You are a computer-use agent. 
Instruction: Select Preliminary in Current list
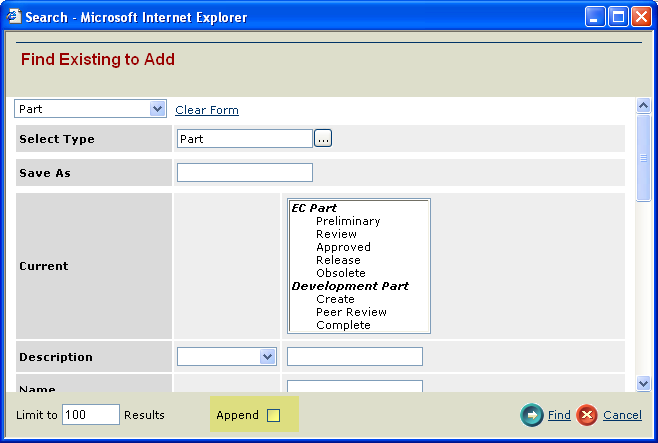348,221
